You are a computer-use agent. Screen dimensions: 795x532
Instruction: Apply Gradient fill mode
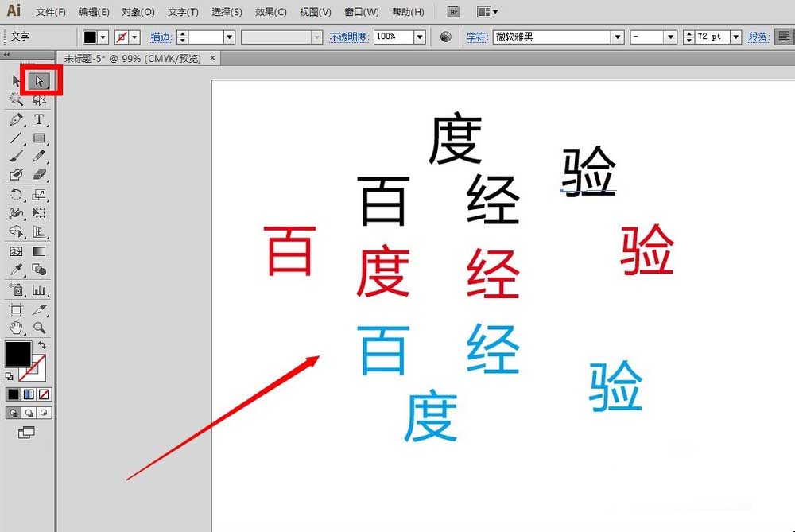pos(29,394)
